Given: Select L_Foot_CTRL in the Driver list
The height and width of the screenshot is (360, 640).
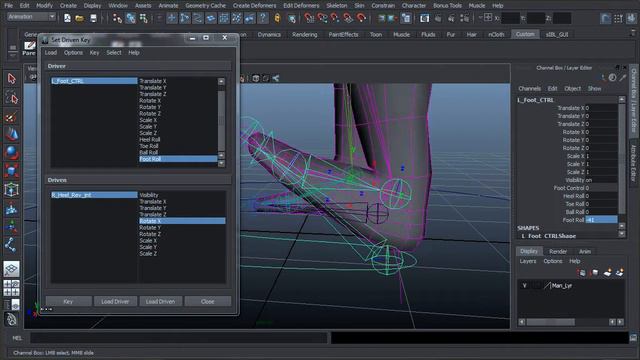Looking at the screenshot, I should [x=94, y=81].
